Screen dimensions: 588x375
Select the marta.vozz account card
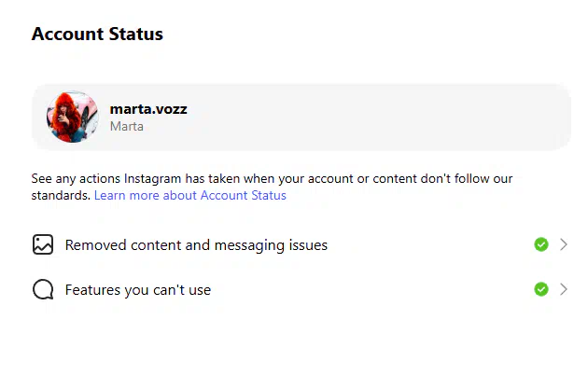point(301,117)
